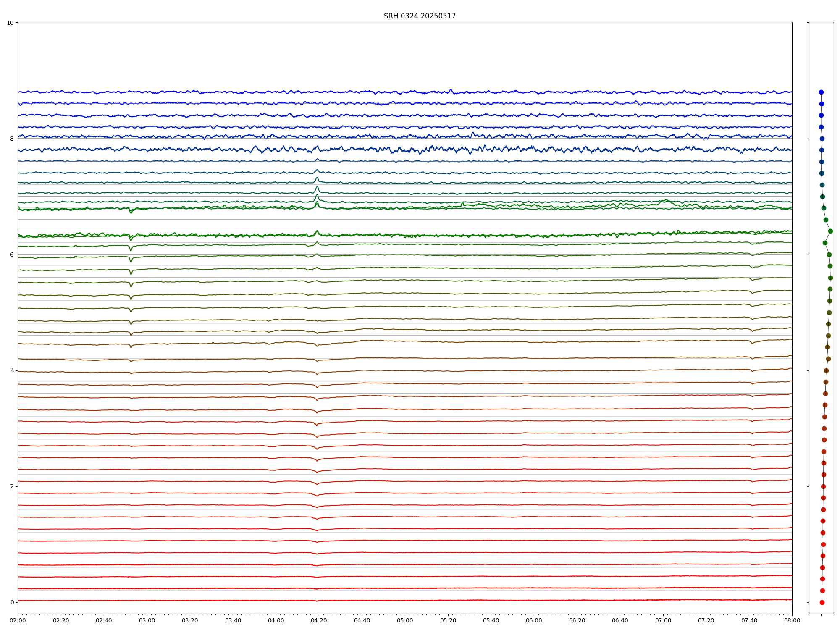Click the y-axis label 2
840x630 pixels.
12,486
